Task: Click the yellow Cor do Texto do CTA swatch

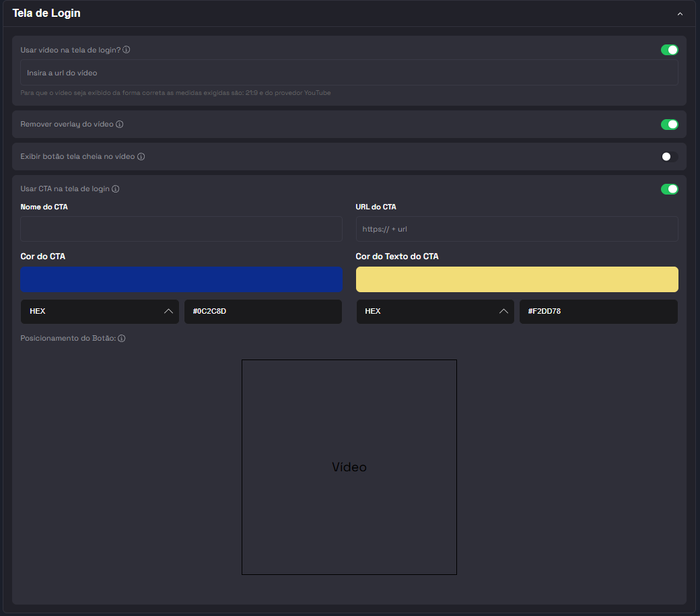Action: pos(516,279)
